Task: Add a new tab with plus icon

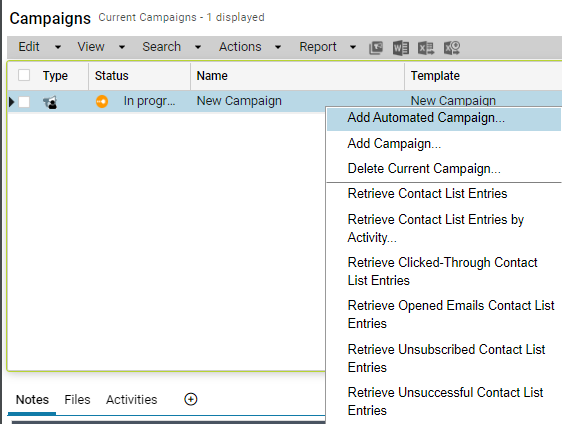Action: (x=191, y=399)
